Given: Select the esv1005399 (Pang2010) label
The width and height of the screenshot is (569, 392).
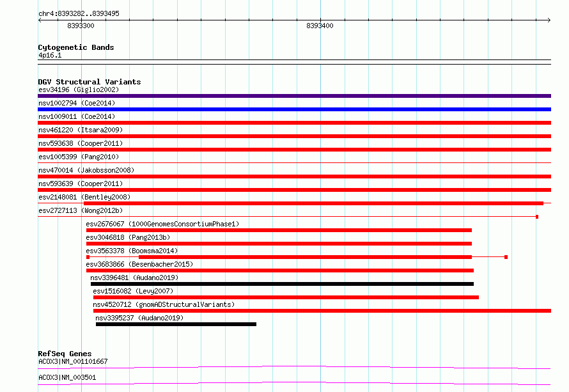Looking at the screenshot, I should pyautogui.click(x=79, y=157).
